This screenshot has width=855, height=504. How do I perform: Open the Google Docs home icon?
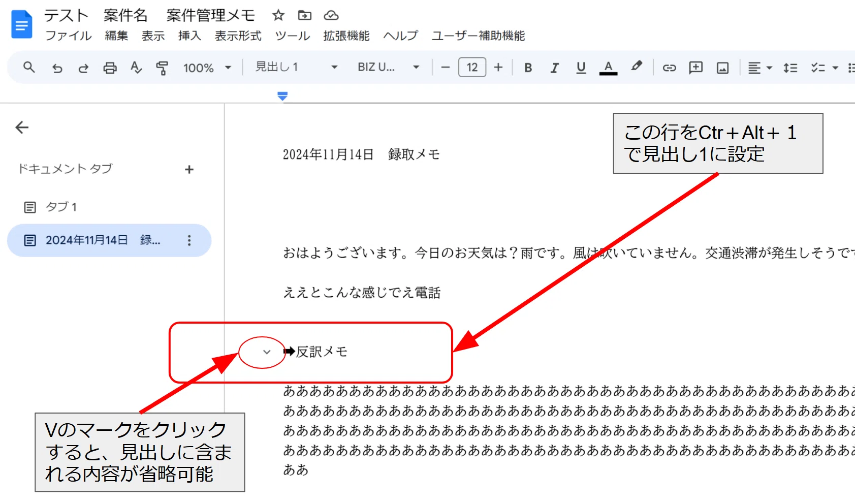point(21,24)
